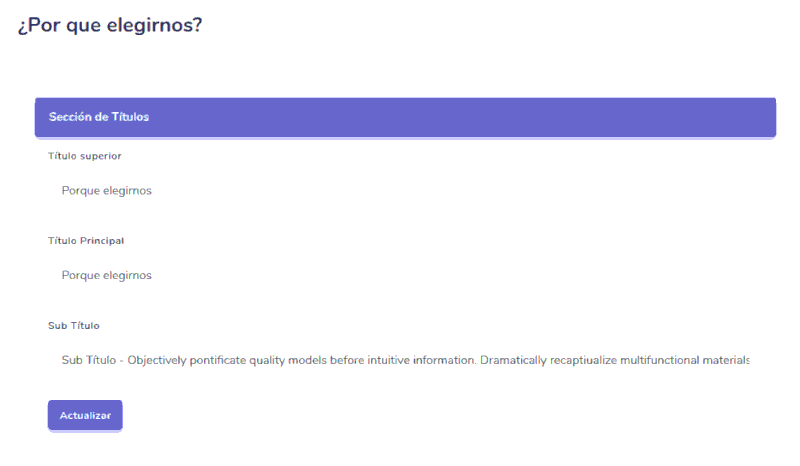Click 'intuitive information' text in Sub Título input
This screenshot has width=800, height=466.
click(416, 360)
